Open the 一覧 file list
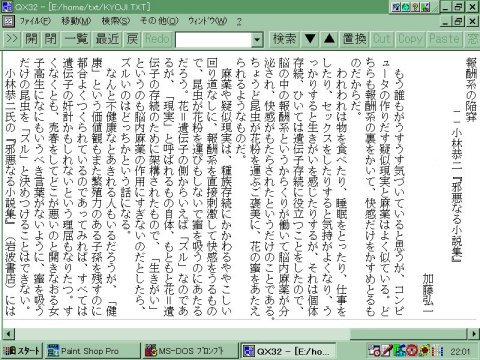 [76, 39]
